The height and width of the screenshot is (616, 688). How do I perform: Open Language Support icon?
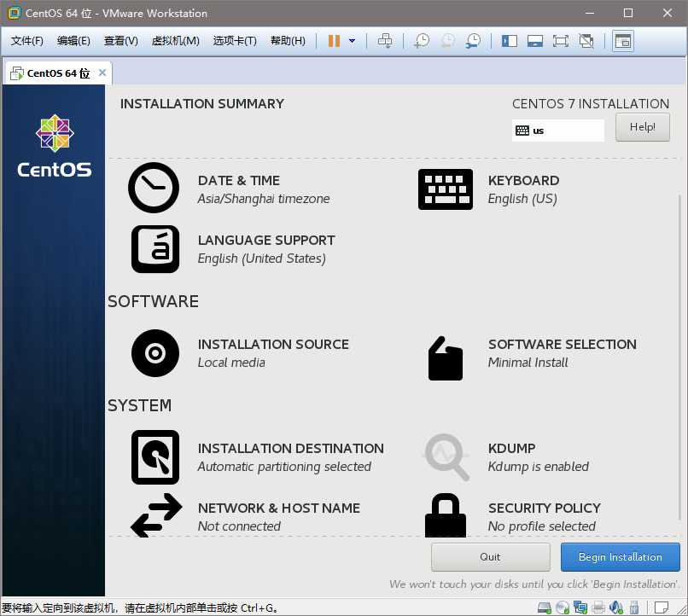click(155, 249)
